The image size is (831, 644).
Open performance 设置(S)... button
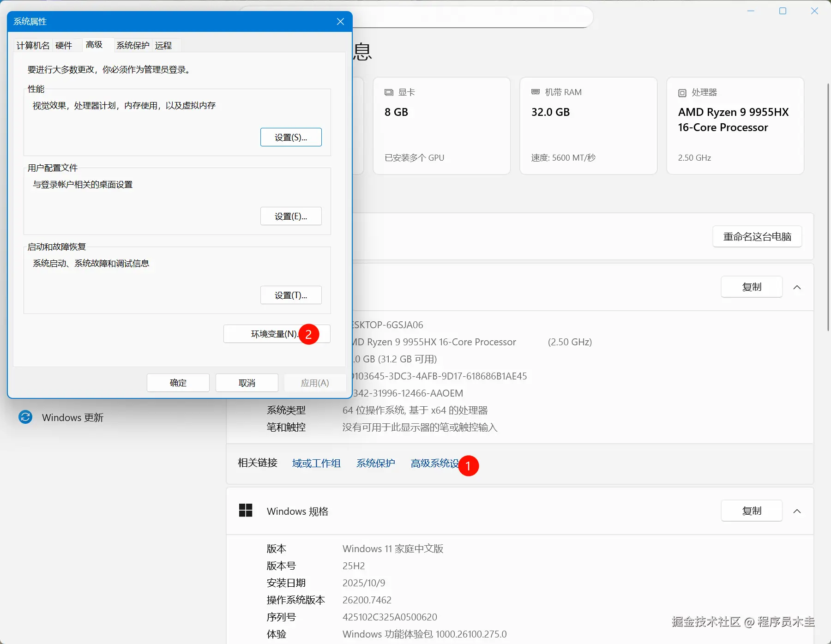tap(291, 137)
